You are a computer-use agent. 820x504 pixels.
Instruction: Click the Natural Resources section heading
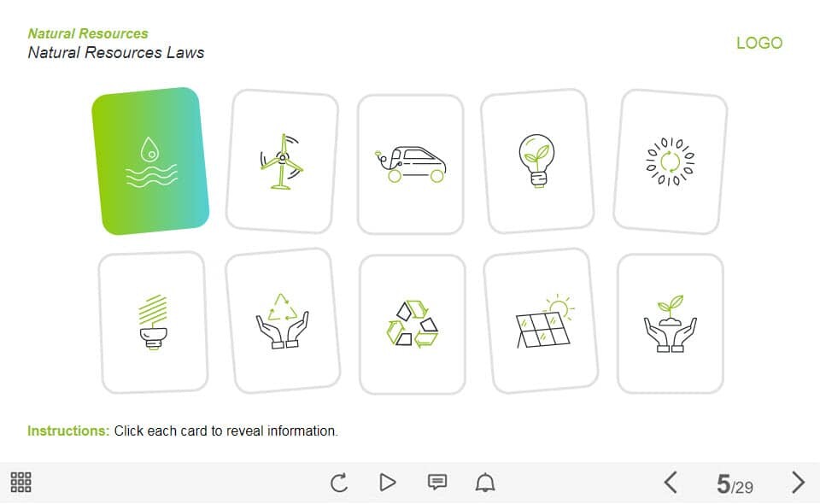click(88, 33)
